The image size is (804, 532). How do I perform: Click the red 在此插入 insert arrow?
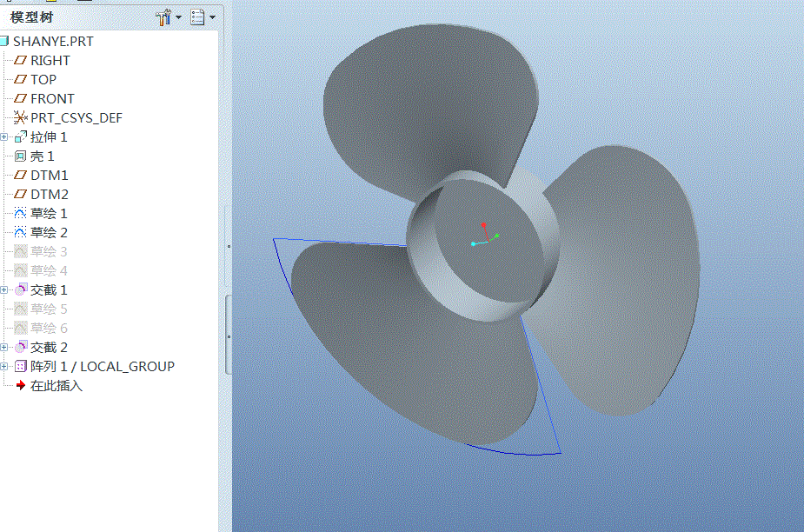click(x=21, y=385)
